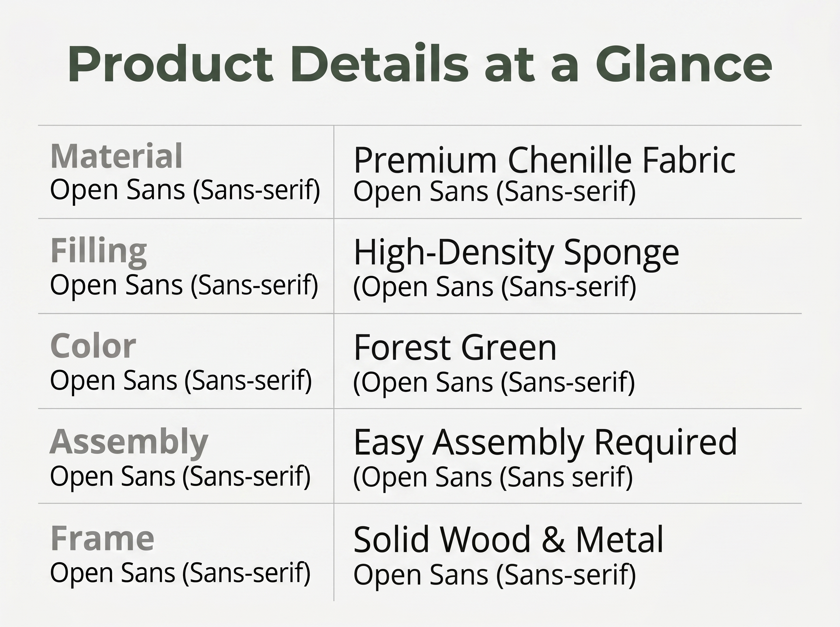Click font caption under Easy Assembly Required

tap(493, 478)
